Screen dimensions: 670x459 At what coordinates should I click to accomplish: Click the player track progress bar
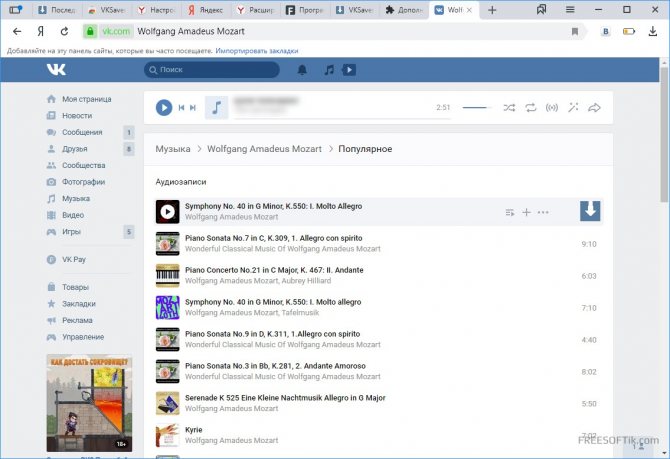click(x=341, y=118)
